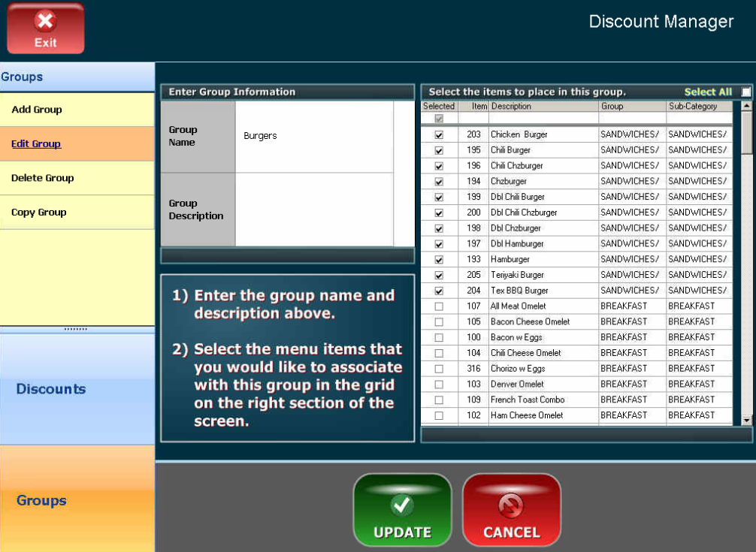Enable the Denver Omelet checkbox
This screenshot has height=552, width=756.
(439, 385)
